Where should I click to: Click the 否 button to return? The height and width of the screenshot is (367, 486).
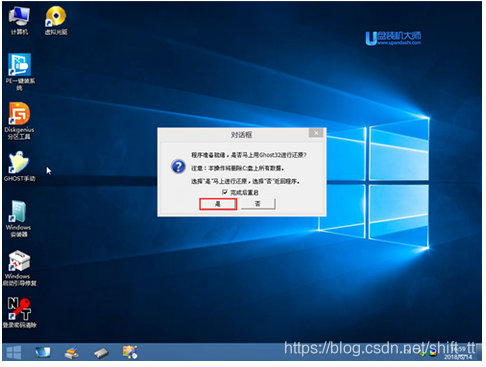[258, 204]
